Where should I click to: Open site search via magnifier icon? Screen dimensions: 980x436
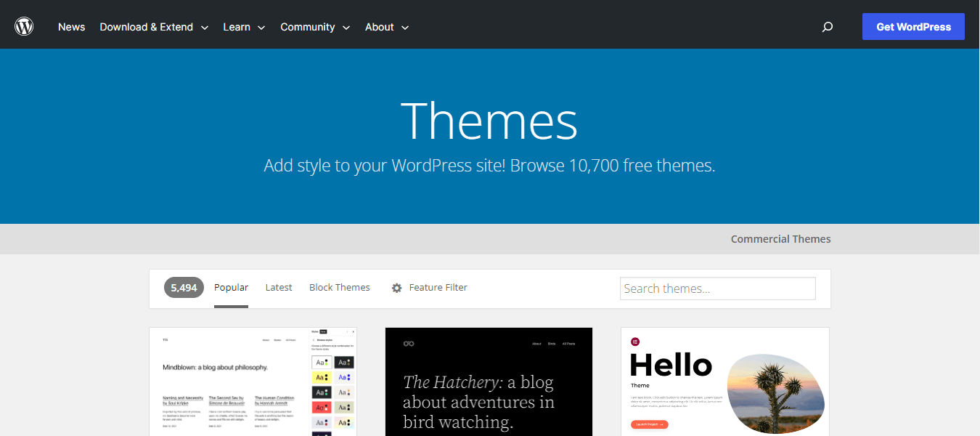[x=827, y=27]
